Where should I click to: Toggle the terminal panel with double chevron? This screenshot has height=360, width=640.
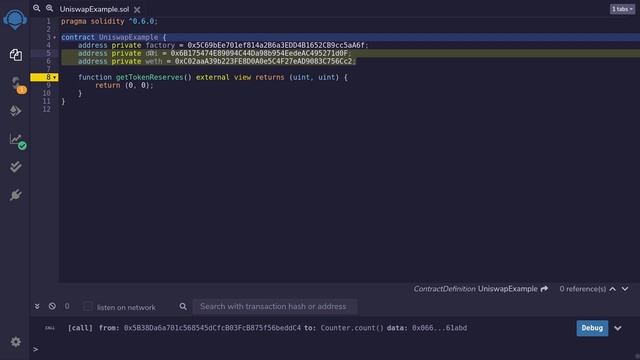pos(37,306)
